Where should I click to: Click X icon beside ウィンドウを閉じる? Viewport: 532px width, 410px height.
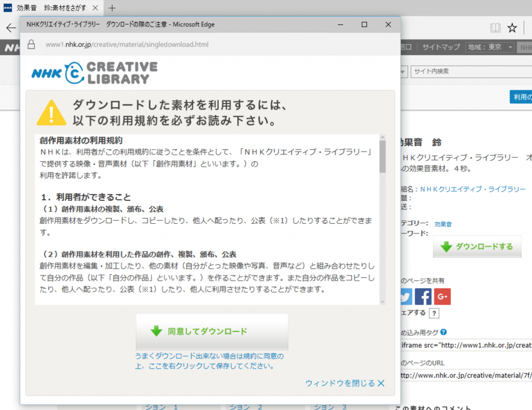381,383
